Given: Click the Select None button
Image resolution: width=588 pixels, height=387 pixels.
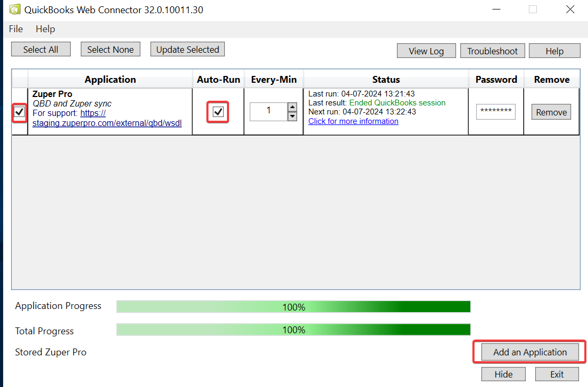Looking at the screenshot, I should (110, 50).
